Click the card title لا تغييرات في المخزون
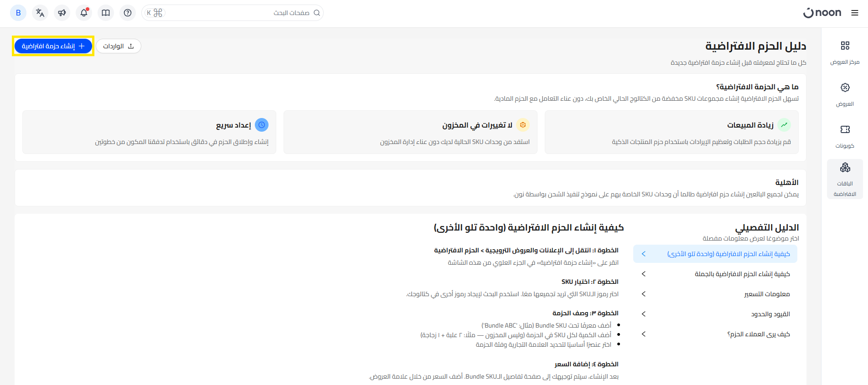The height and width of the screenshot is (385, 868). click(477, 125)
